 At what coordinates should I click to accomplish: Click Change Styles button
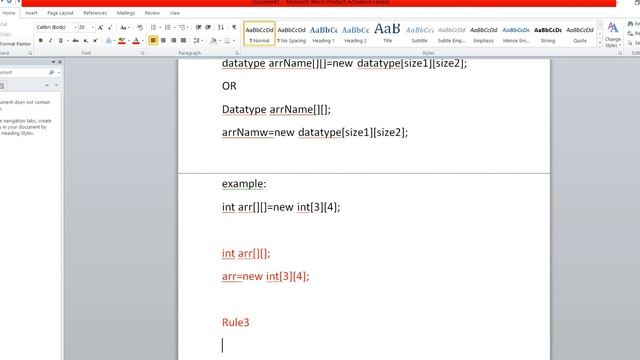pyautogui.click(x=613, y=35)
